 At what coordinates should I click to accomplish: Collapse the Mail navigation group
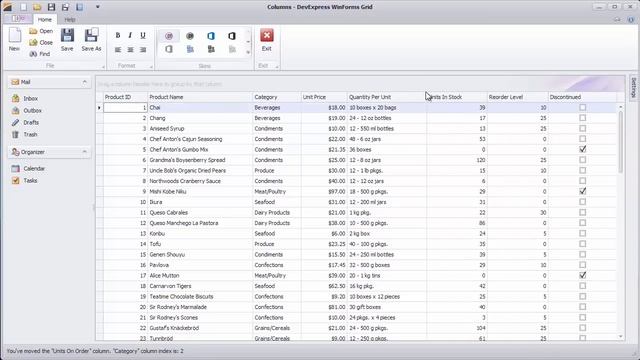click(x=84, y=82)
